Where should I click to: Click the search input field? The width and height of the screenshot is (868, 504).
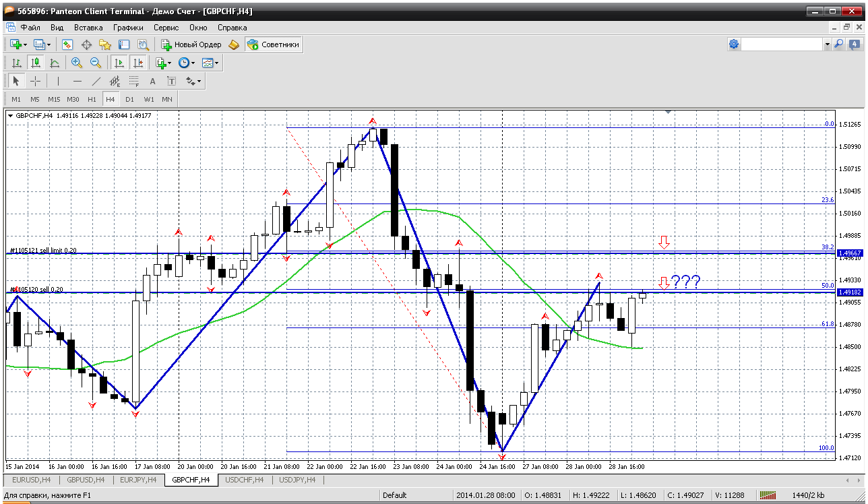click(782, 44)
